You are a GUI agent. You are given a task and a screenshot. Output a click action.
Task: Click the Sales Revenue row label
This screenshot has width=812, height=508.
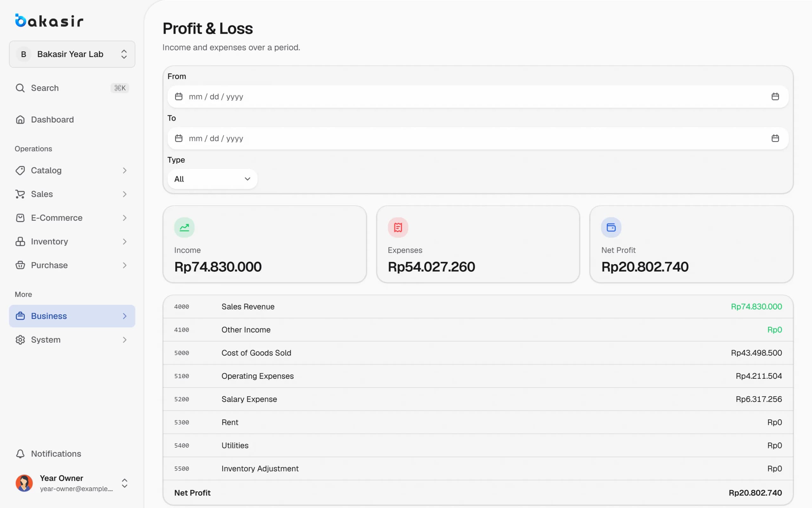[248, 306]
